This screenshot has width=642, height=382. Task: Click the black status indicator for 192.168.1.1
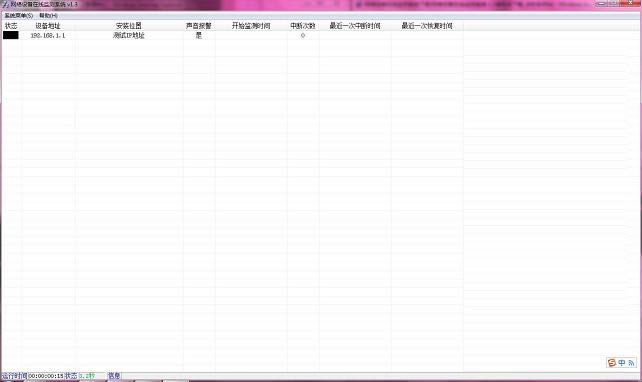point(11,36)
